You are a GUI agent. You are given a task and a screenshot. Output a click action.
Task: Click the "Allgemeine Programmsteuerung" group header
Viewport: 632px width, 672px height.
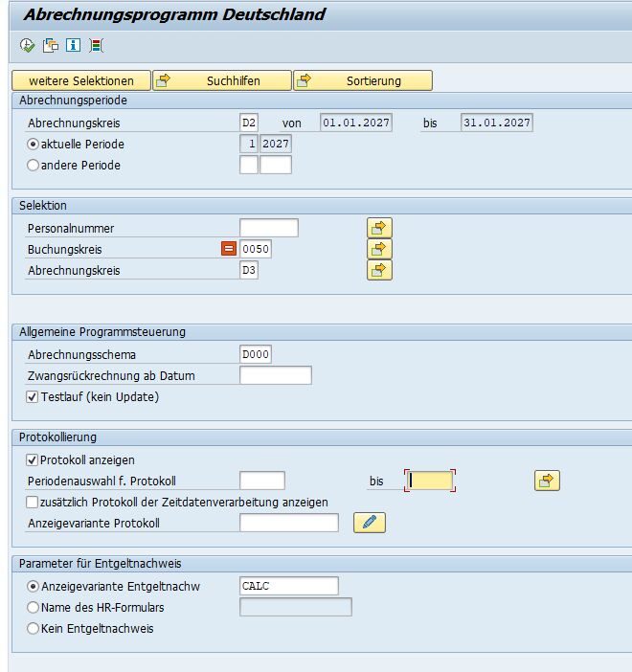tap(102, 332)
